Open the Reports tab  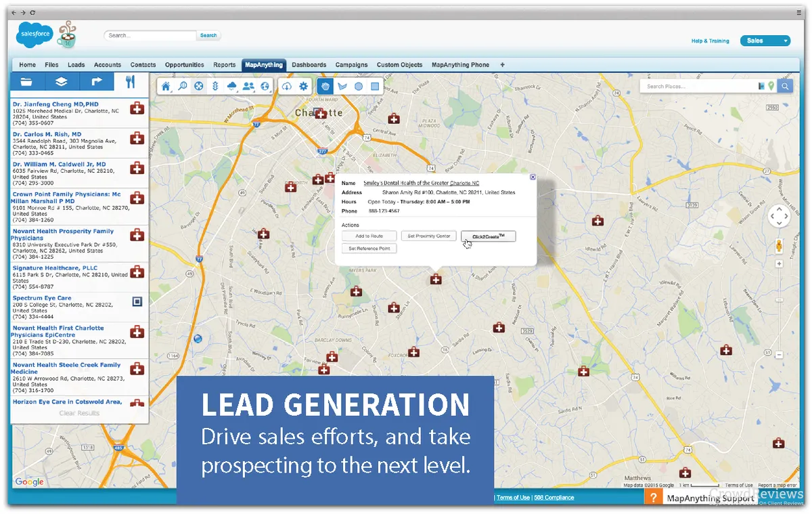pyautogui.click(x=225, y=65)
